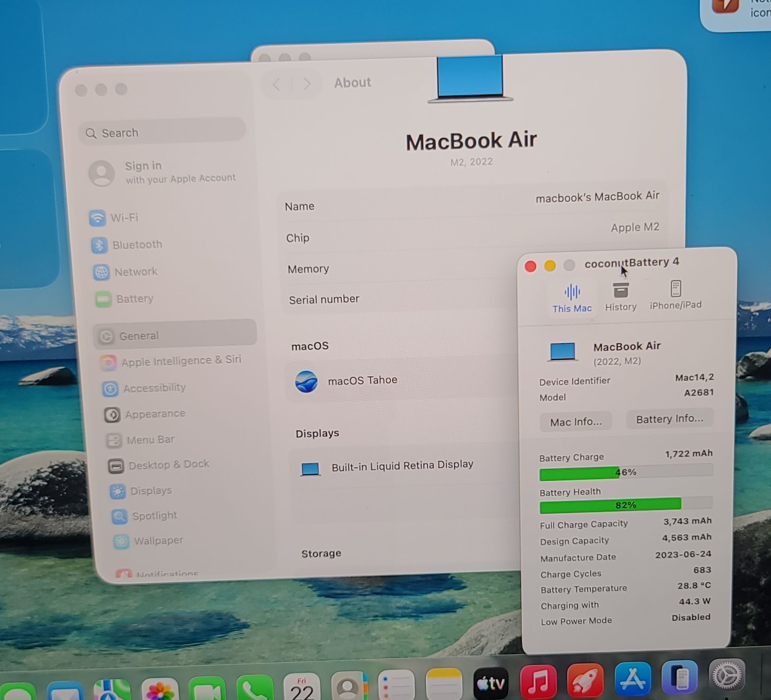Open the red rocket app in the Dock
The width and height of the screenshot is (771, 700).
pyautogui.click(x=585, y=681)
